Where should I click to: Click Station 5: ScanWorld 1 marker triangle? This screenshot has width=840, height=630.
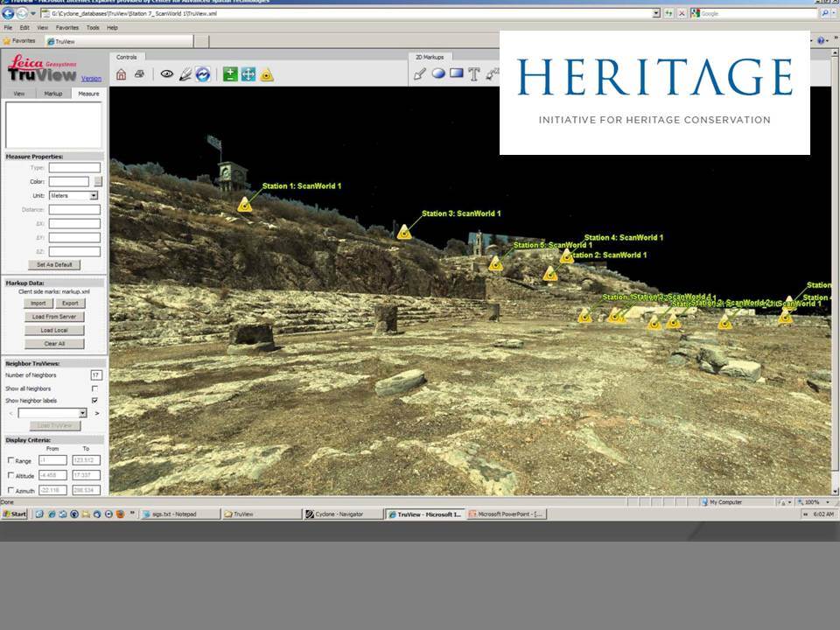(x=495, y=263)
